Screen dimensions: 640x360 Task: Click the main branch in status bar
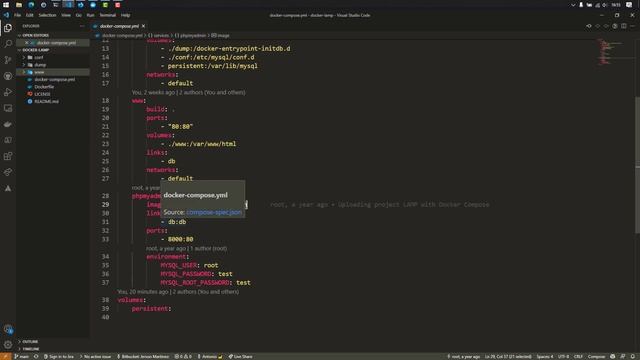point(22,356)
